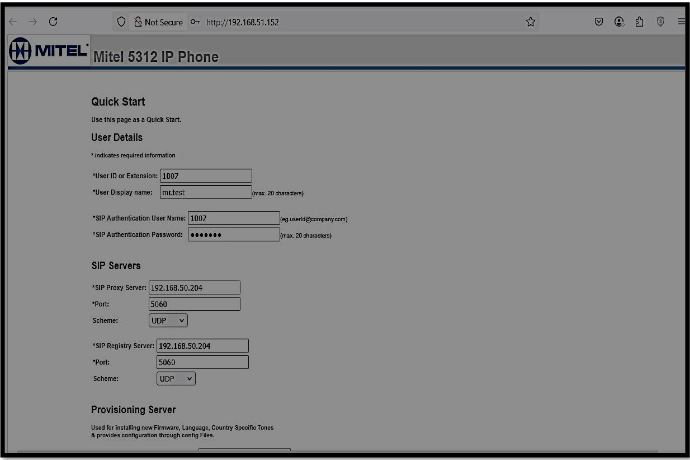Open the tracking protection shield icon
The height and width of the screenshot is (460, 690).
click(121, 22)
